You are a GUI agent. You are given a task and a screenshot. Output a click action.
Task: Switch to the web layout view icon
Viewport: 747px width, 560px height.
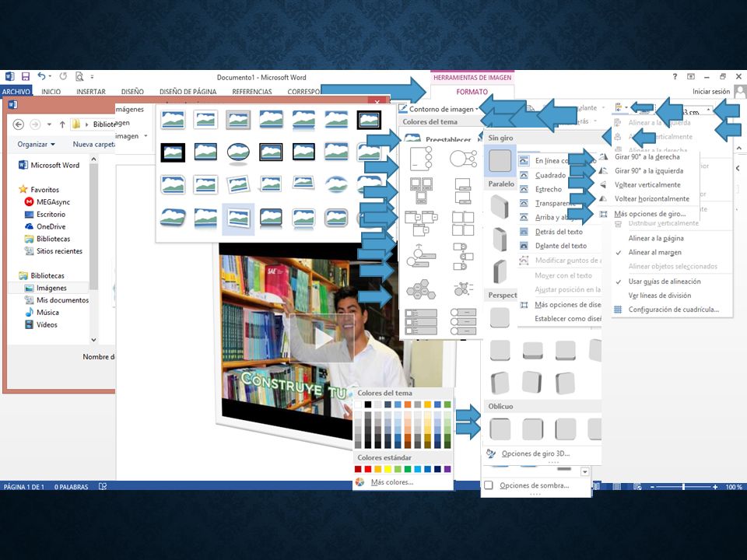[x=638, y=486]
